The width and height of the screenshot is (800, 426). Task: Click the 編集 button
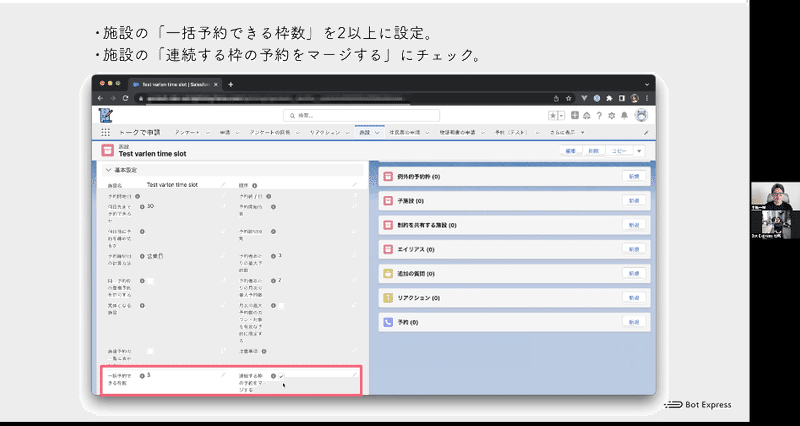[570, 151]
